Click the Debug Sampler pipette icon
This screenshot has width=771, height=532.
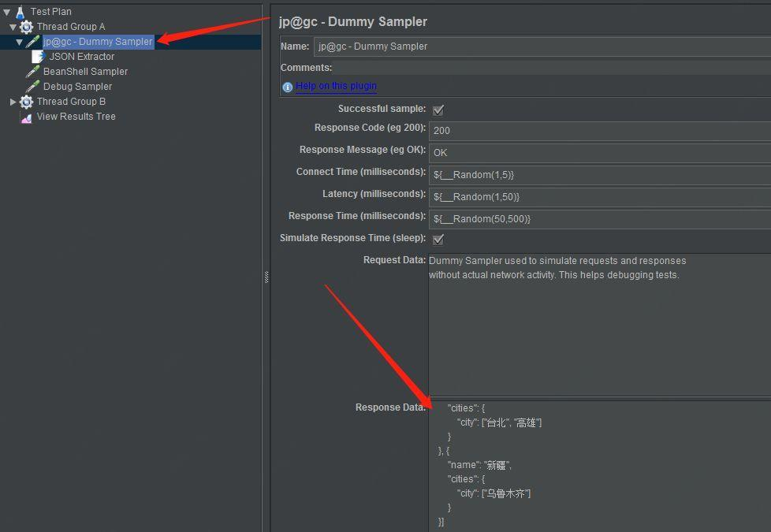(32, 87)
